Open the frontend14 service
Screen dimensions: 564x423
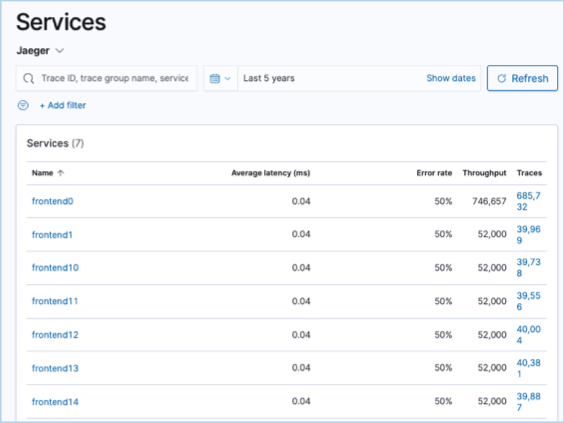[x=55, y=402]
